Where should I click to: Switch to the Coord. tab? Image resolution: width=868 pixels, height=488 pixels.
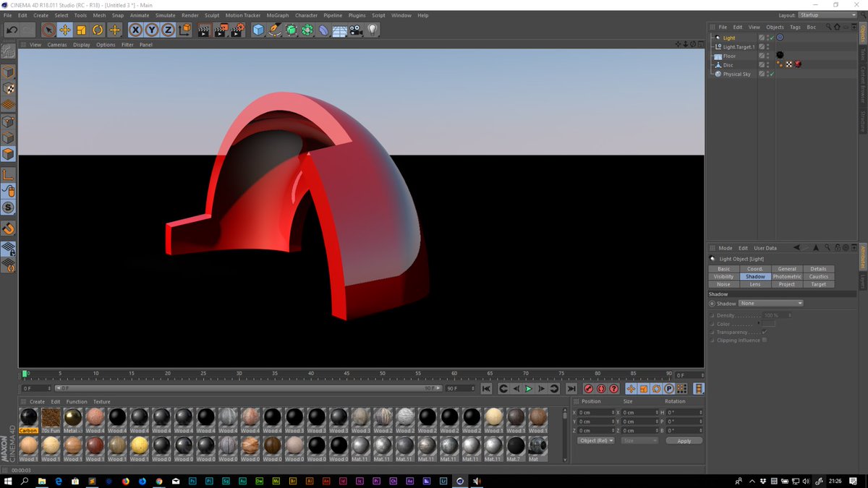tap(755, 268)
